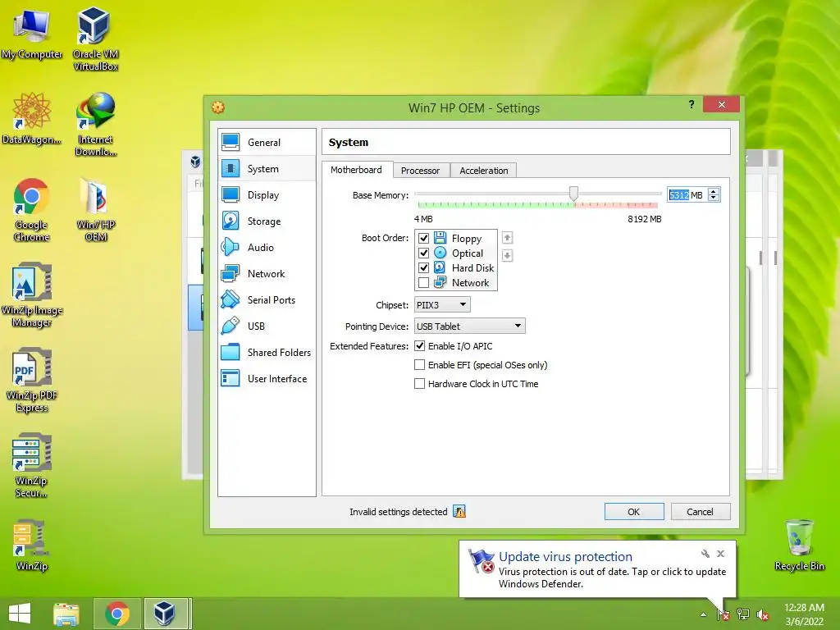Click Base Memory MB input field

[x=687, y=195]
